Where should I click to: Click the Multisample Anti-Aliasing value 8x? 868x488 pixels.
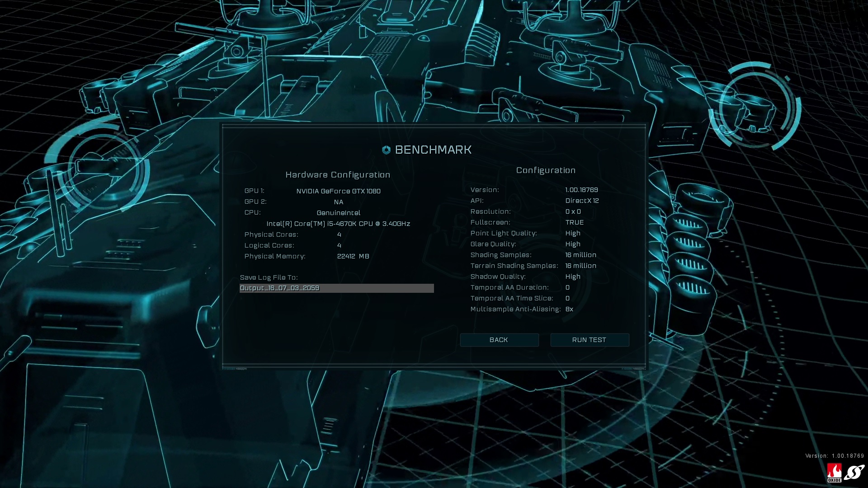569,309
